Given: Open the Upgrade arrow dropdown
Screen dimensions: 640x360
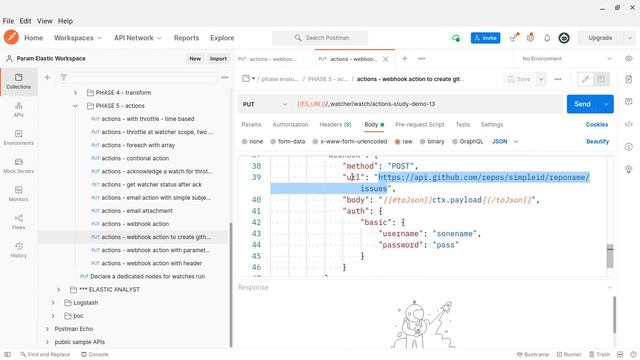Looking at the screenshot, I should [x=629, y=38].
